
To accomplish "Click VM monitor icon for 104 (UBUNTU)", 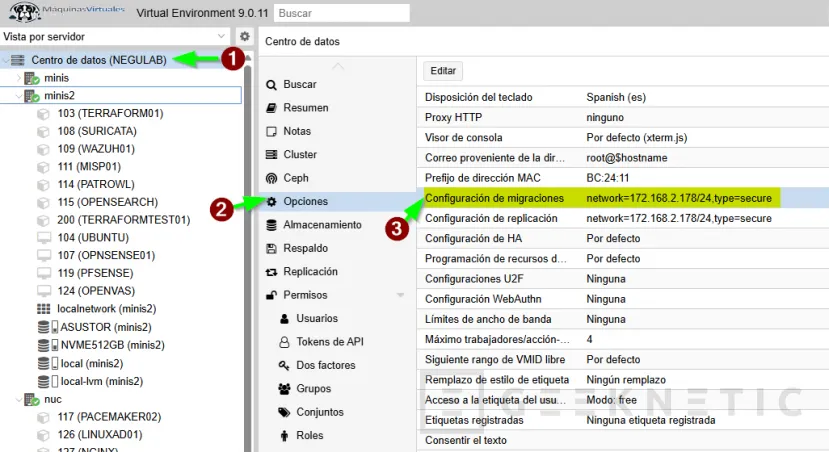I will [x=44, y=238].
